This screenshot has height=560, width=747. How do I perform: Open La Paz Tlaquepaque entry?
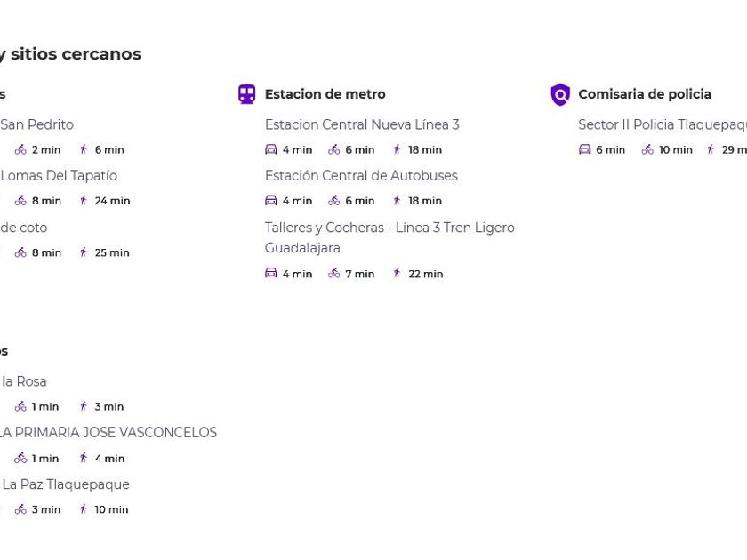(66, 484)
